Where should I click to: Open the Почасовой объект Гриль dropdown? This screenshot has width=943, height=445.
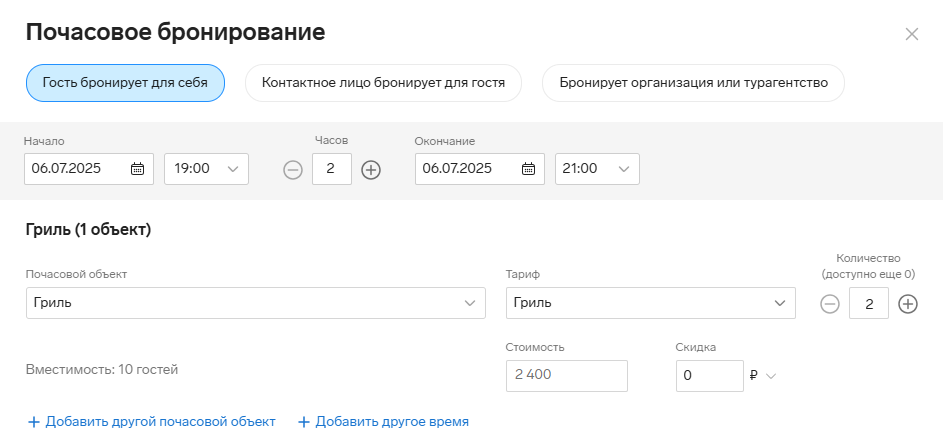(x=256, y=303)
